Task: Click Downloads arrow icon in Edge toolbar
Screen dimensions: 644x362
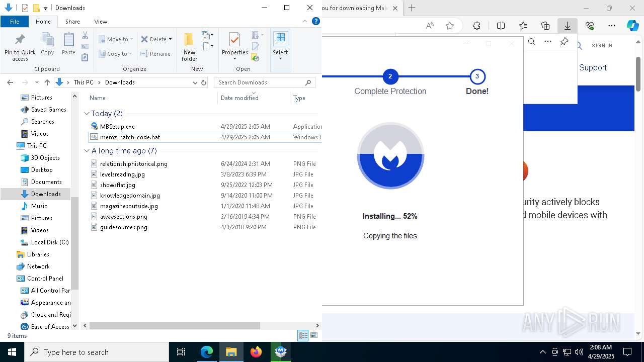Action: (568, 26)
